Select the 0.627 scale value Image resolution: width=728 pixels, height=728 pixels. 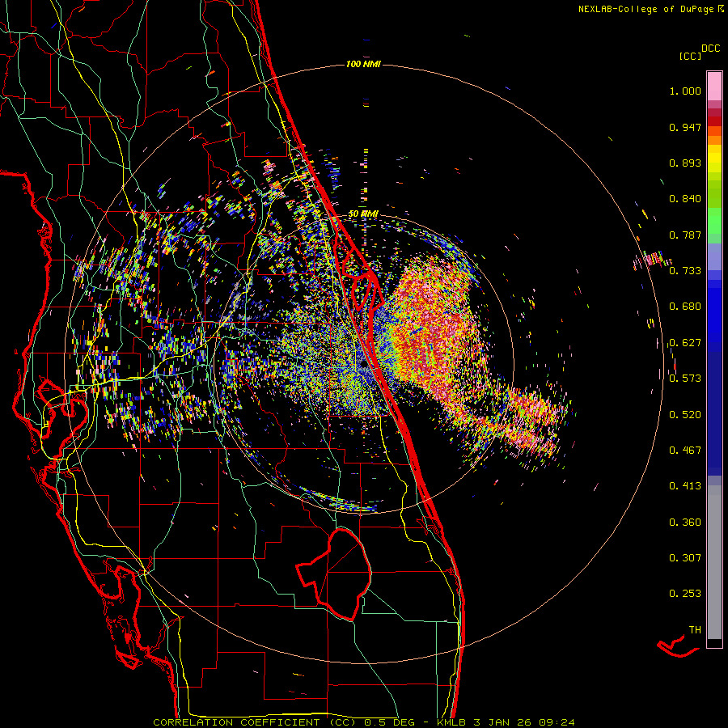click(x=685, y=343)
